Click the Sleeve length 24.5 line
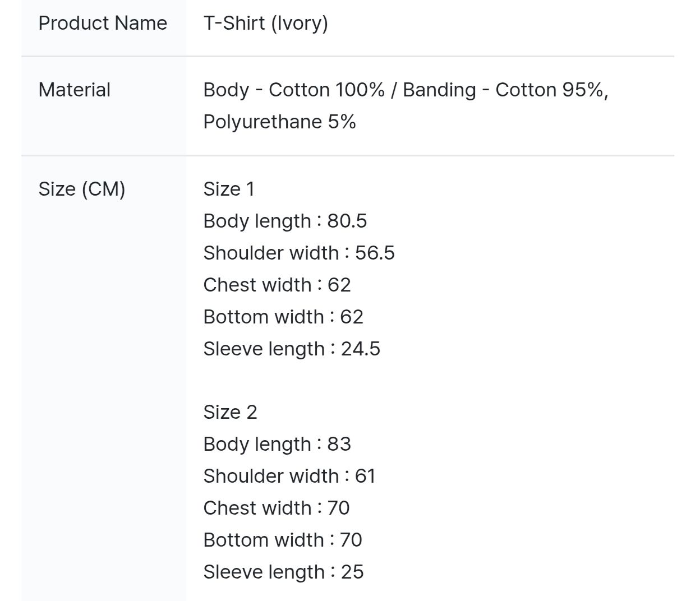This screenshot has height=601, width=700. coord(291,349)
